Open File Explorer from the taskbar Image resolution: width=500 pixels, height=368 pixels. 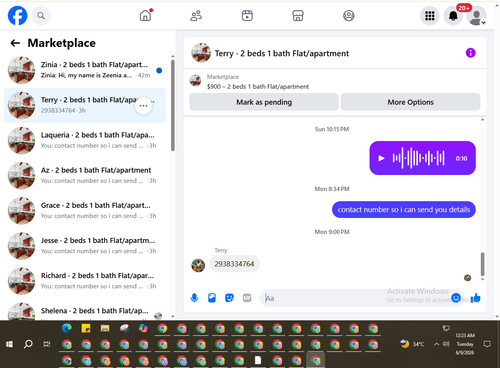[105, 328]
